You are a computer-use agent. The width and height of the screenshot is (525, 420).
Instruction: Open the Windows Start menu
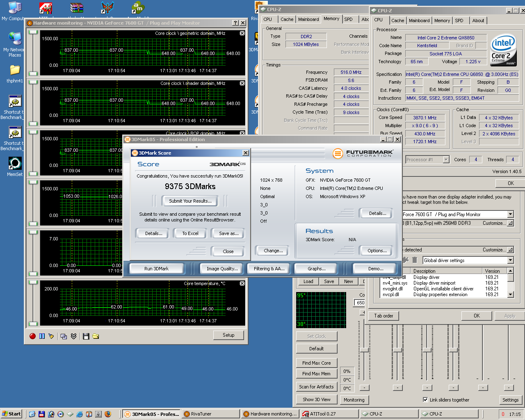11,414
